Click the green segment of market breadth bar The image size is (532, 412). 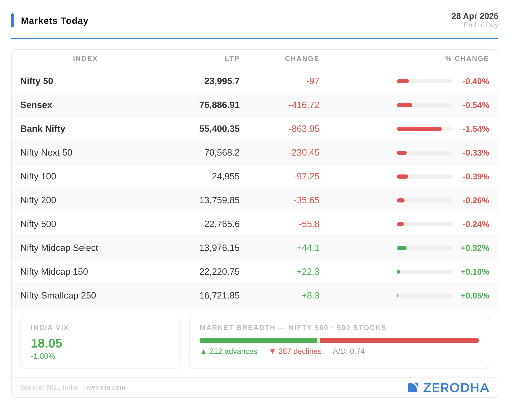pyautogui.click(x=258, y=341)
